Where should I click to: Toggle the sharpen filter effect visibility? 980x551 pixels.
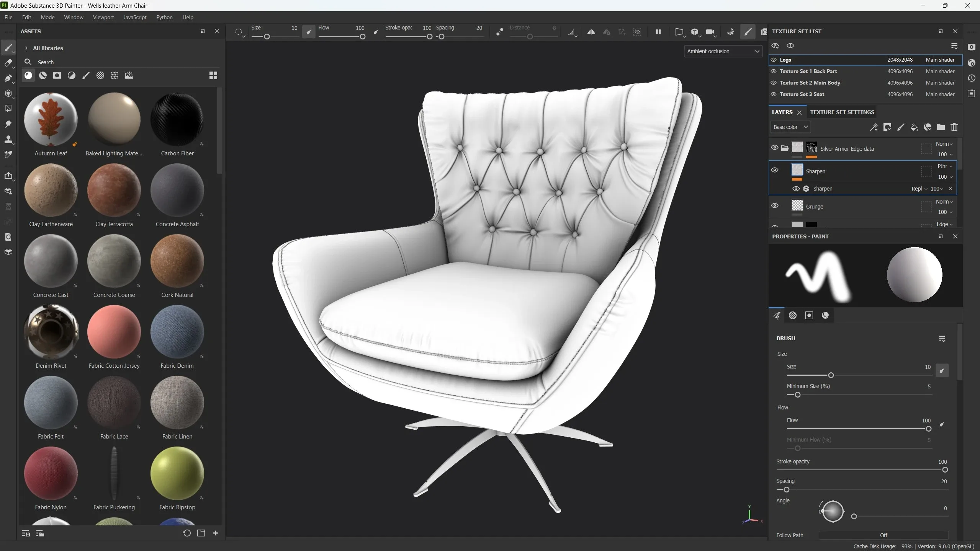click(796, 189)
